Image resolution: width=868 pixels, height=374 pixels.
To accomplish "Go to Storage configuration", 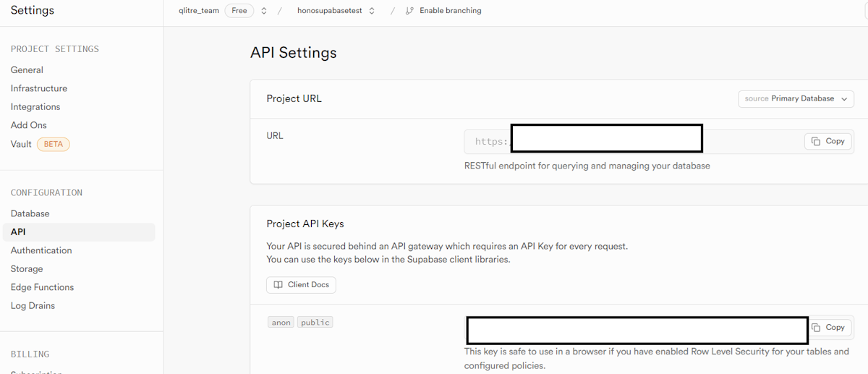I will [x=27, y=269].
